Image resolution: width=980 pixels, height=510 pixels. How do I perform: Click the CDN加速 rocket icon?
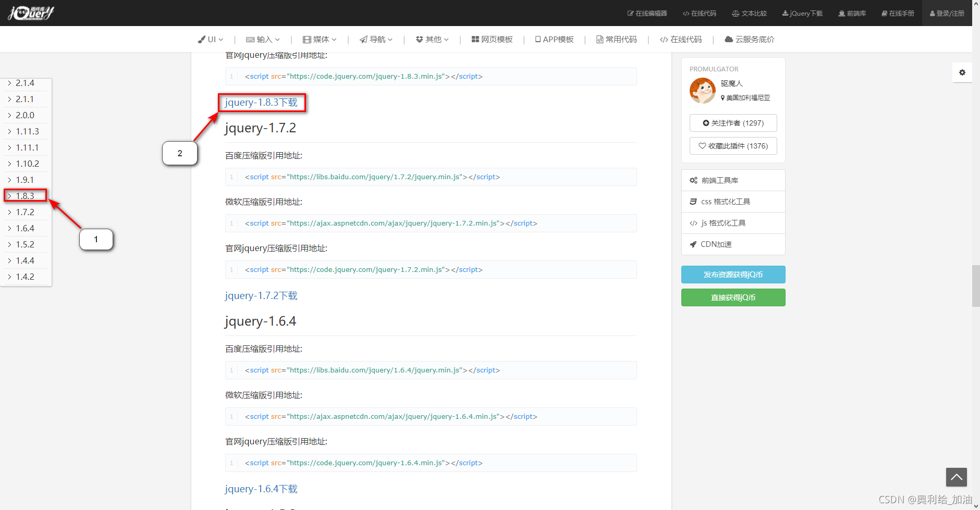(693, 244)
